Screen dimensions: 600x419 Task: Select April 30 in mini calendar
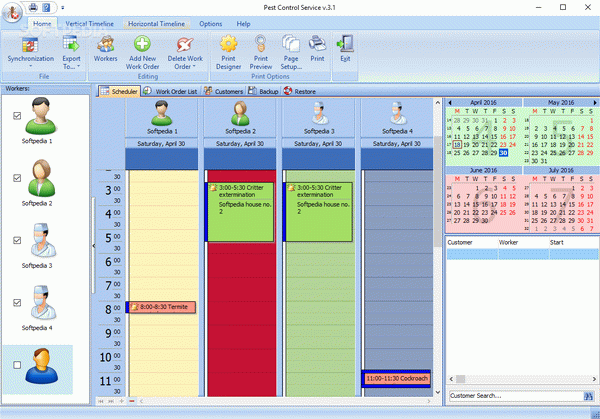tap(504, 153)
